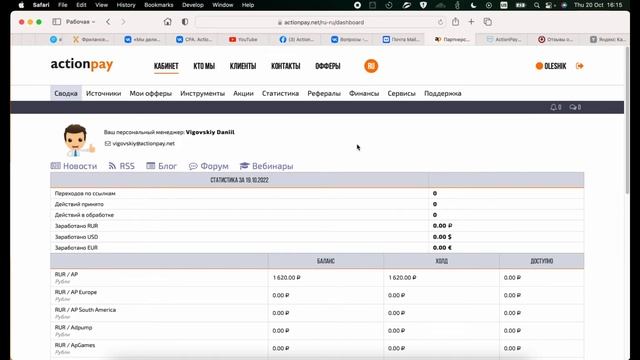Open the home page icon in toolbar
Screen dimensions: 640x360
(167, 22)
